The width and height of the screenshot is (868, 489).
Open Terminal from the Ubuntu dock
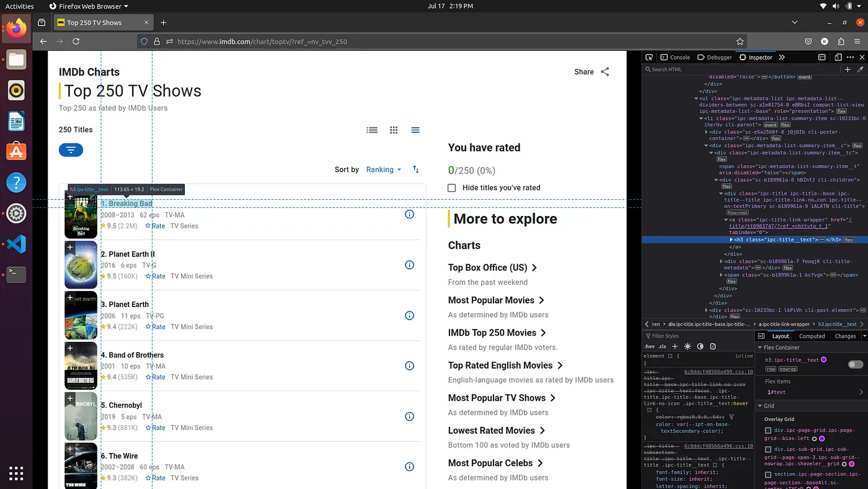(17, 274)
